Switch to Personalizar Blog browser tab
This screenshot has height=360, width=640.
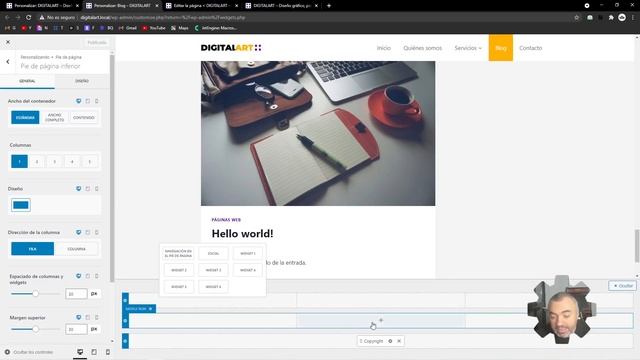coord(122,6)
